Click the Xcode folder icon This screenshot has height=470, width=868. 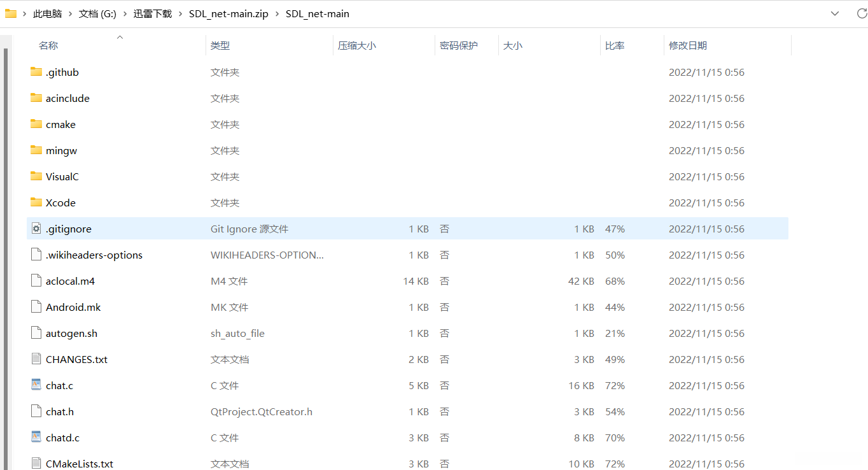coord(36,203)
